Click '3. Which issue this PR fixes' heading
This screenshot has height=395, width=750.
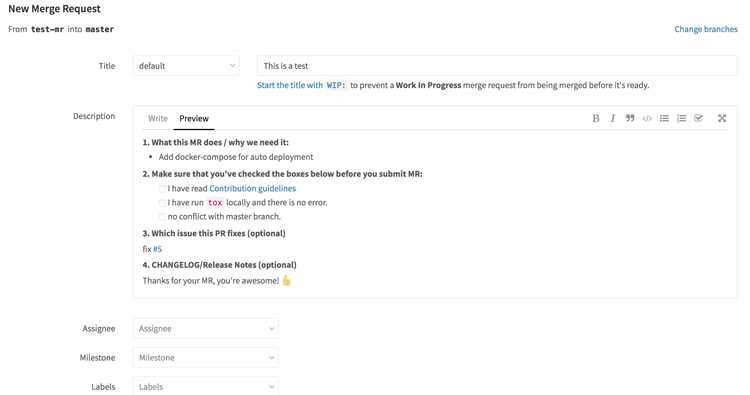(214, 233)
